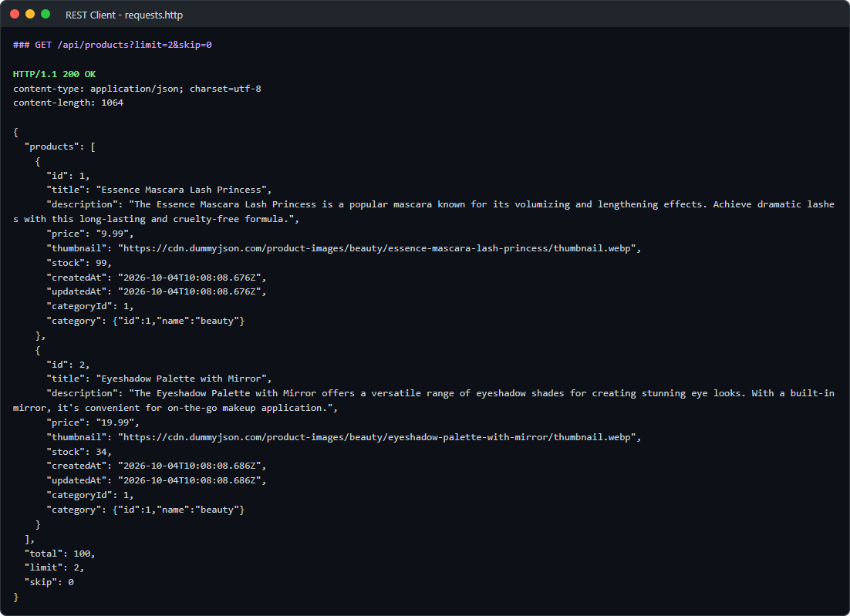The width and height of the screenshot is (850, 616).
Task: Open the essence-mascara-lash-princess thumbnail URL
Action: click(376, 249)
